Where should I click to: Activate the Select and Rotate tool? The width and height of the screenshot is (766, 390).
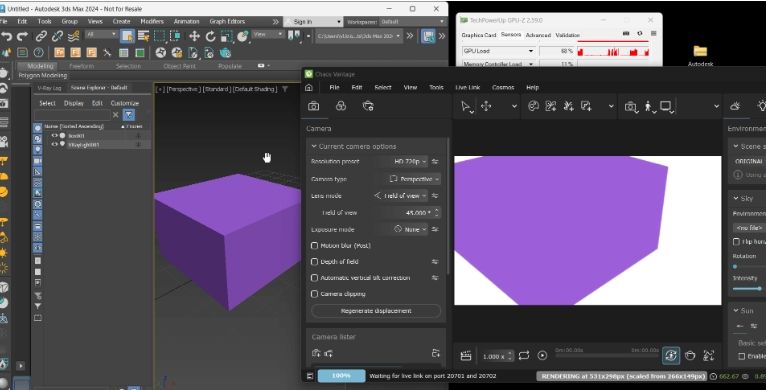click(x=211, y=36)
